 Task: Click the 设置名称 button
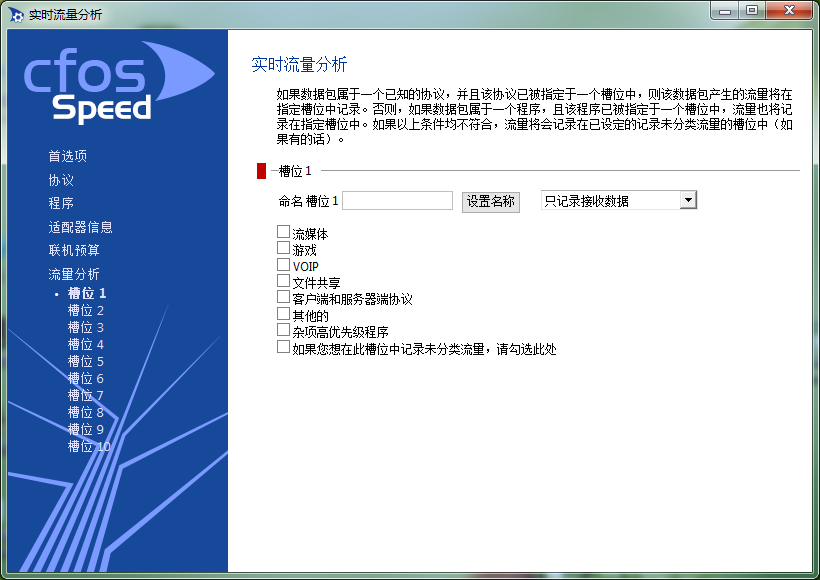[490, 201]
